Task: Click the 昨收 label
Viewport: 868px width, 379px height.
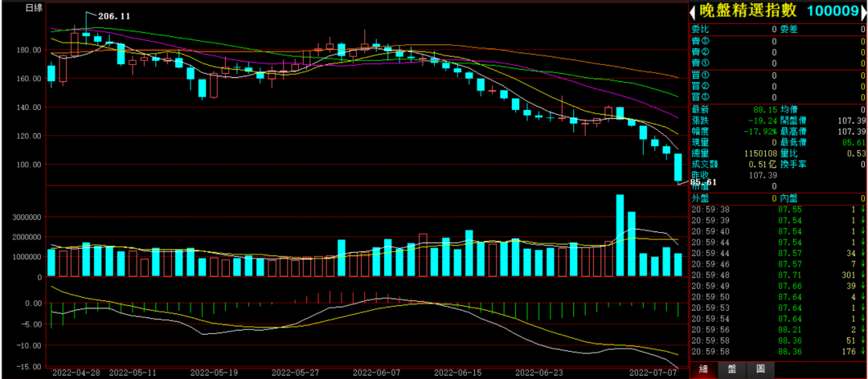Action: pos(700,175)
